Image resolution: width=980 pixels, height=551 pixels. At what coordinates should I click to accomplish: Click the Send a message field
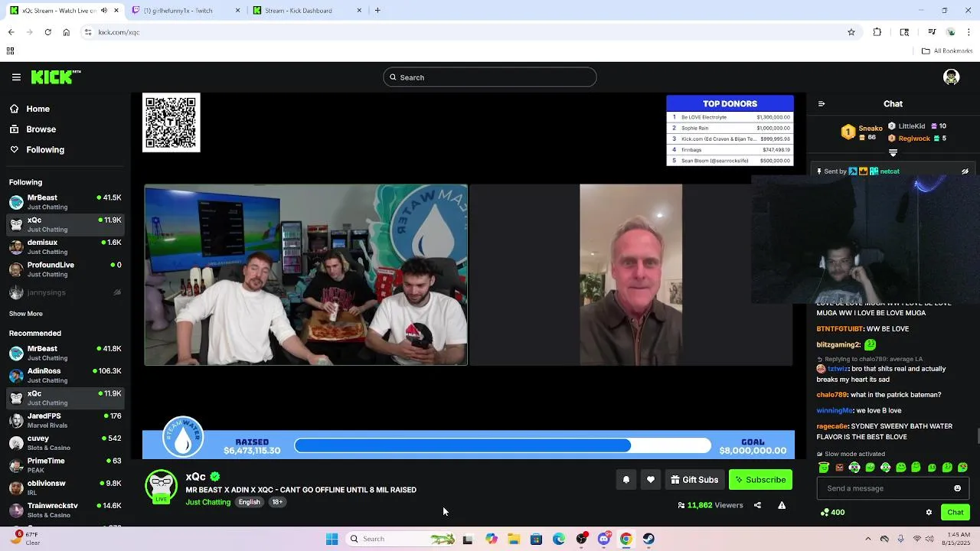893,488
